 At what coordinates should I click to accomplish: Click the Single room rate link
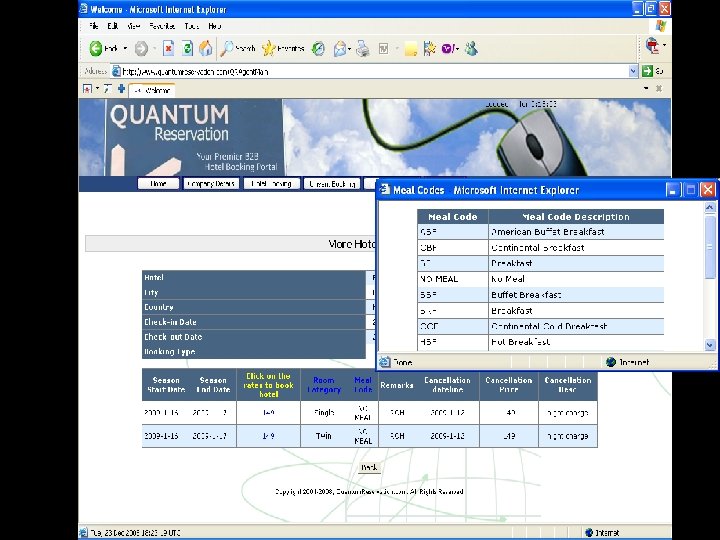tap(269, 412)
